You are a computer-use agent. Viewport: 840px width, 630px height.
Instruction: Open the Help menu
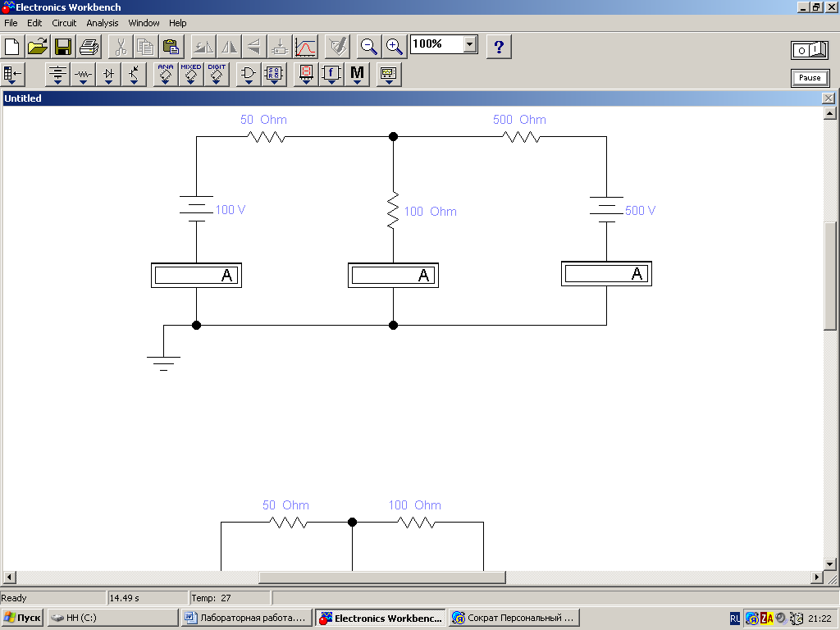pyautogui.click(x=177, y=23)
